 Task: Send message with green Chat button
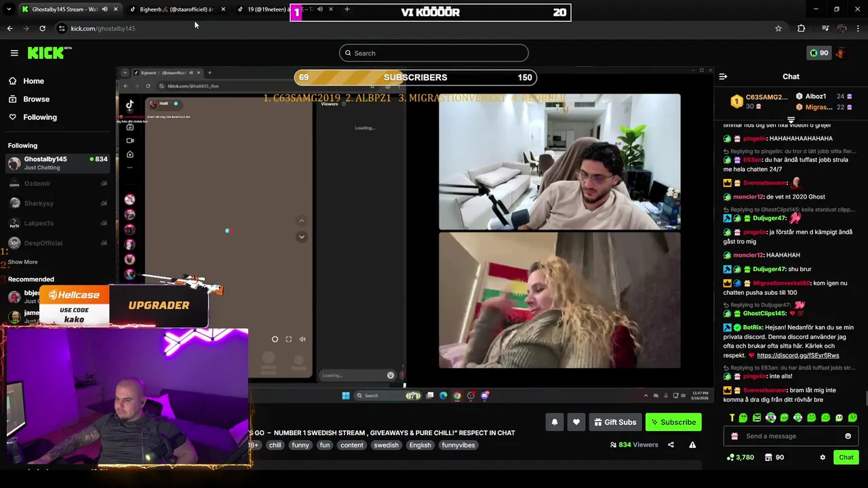(x=846, y=457)
